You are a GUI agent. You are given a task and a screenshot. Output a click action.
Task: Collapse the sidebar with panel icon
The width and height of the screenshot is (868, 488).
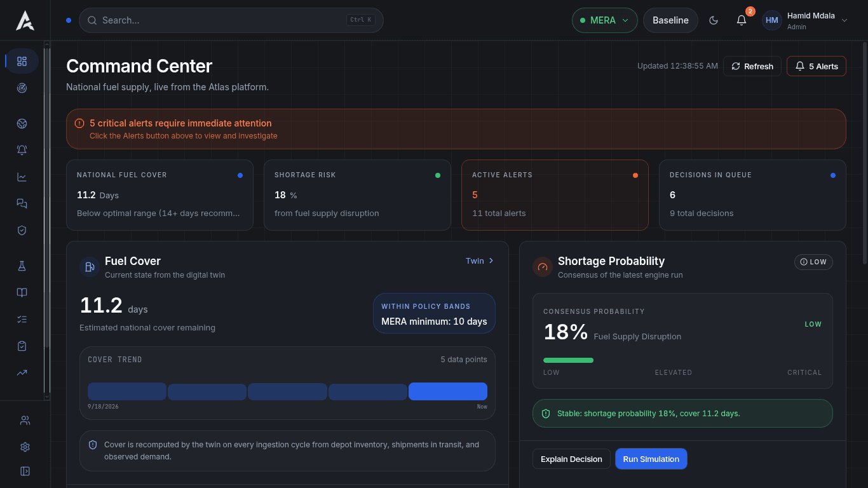[25, 471]
